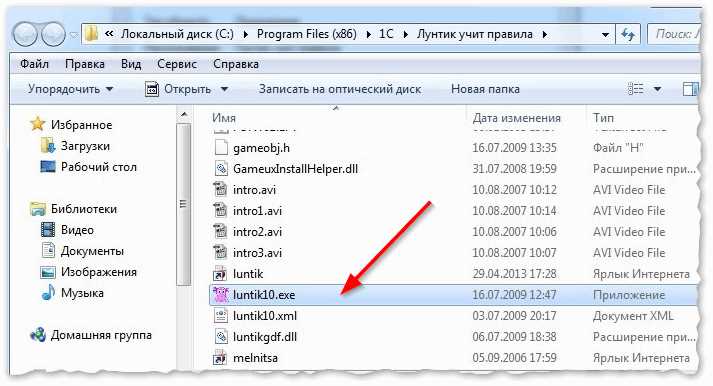The image size is (713, 386).
Task: Select the file "intro2.avi"
Action: 257,231
